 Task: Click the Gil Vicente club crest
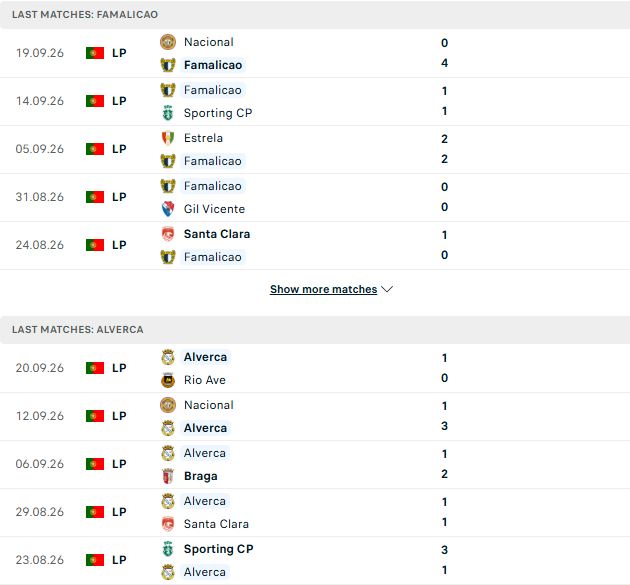pos(168,209)
